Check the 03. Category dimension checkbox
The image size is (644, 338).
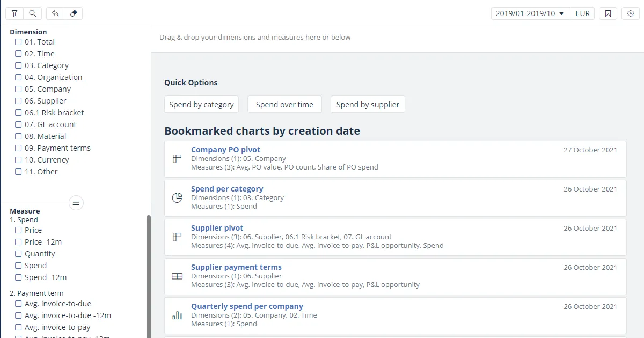(18, 65)
